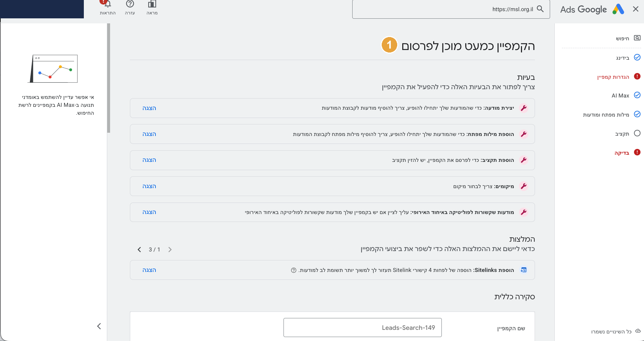The width and height of the screenshot is (644, 341).
Task: Click the wrench icon for הוספת מילות מפתח
Action: [x=524, y=134]
